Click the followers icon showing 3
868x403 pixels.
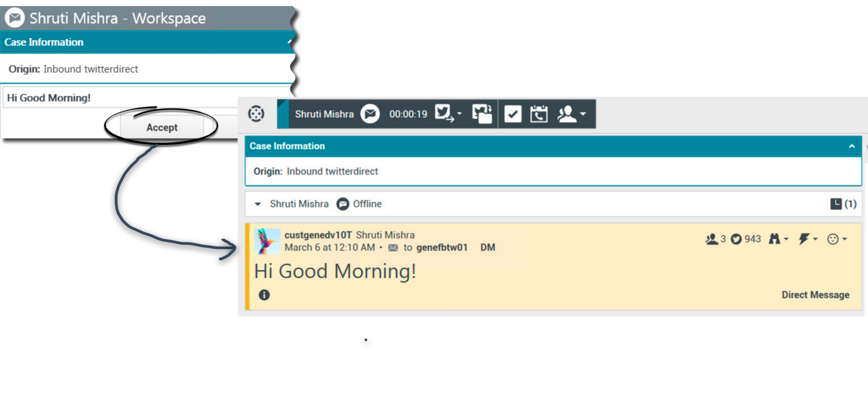pos(711,239)
